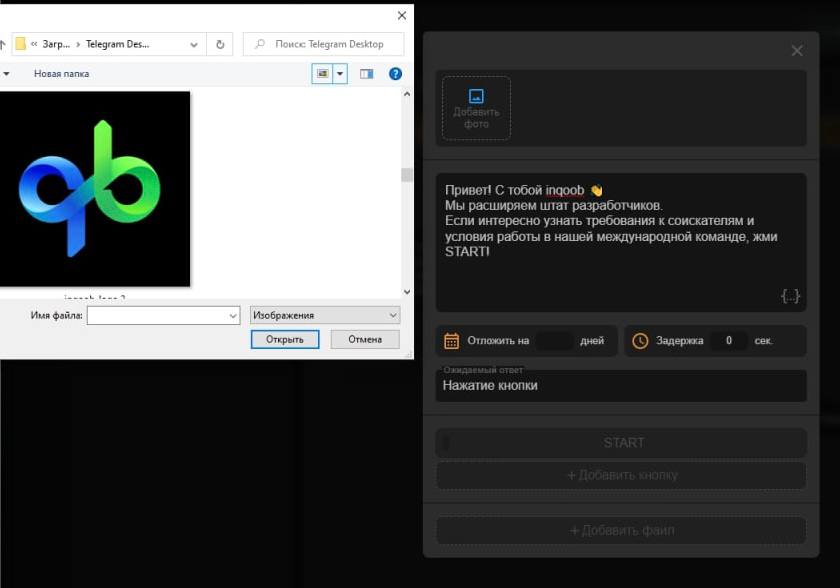Click the file list scrollbar thumb
840x588 pixels.
[x=407, y=175]
